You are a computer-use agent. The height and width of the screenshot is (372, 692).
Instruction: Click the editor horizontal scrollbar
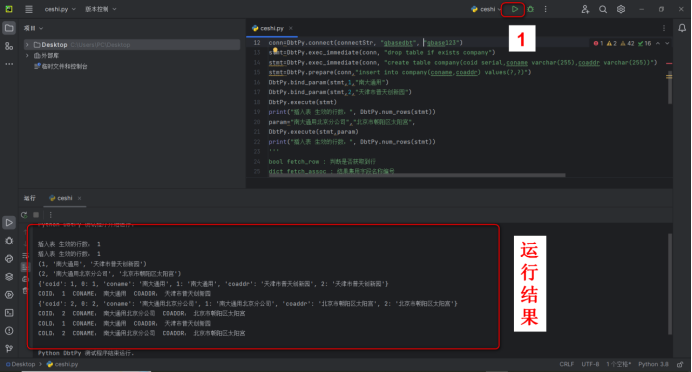[417, 175]
